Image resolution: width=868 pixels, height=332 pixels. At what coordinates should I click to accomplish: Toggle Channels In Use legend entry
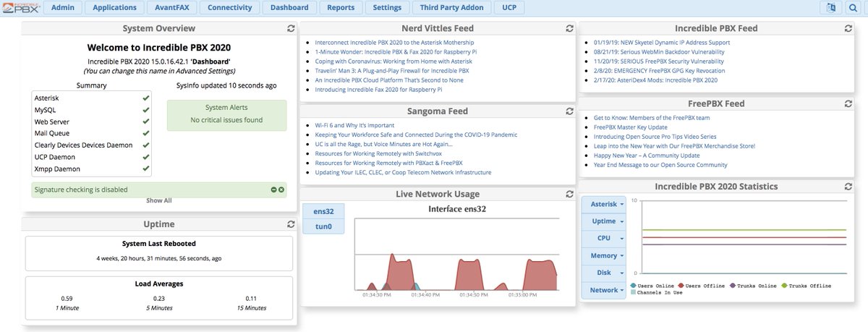tap(655, 294)
